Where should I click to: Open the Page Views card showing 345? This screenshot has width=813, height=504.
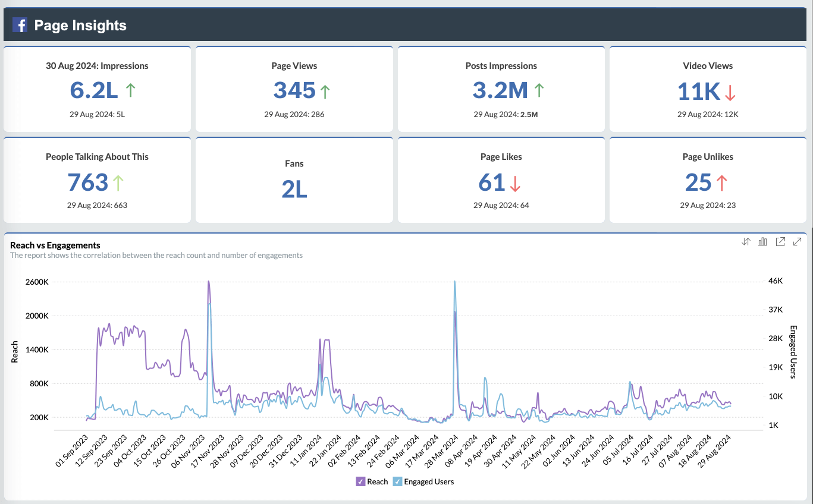[294, 90]
